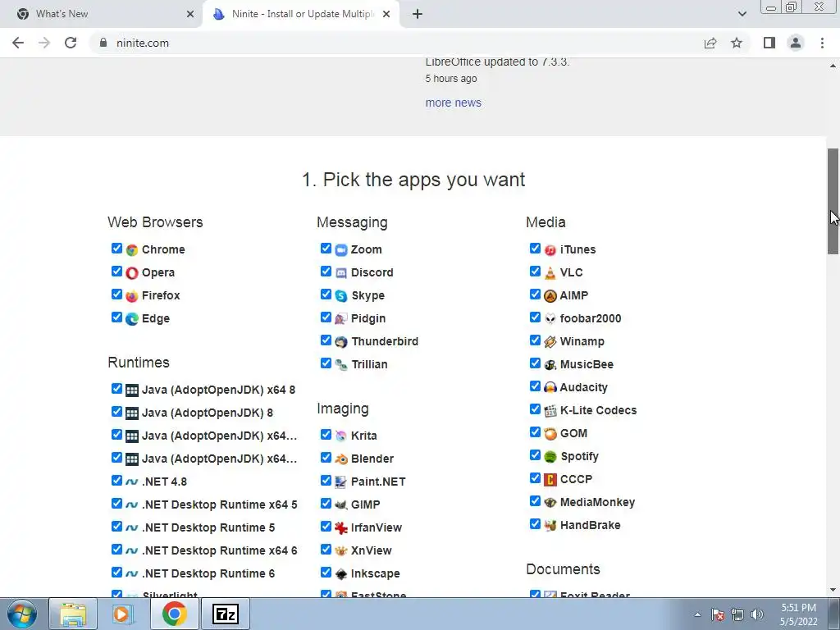Uncheck .NET Desktop Runtime x64 6 checkbox
840x630 pixels.
point(116,549)
